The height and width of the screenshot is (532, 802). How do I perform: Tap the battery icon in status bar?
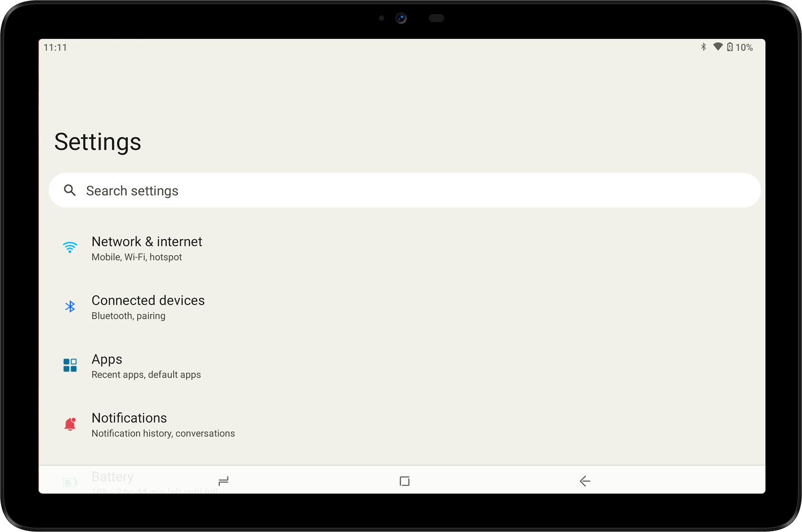(730, 47)
